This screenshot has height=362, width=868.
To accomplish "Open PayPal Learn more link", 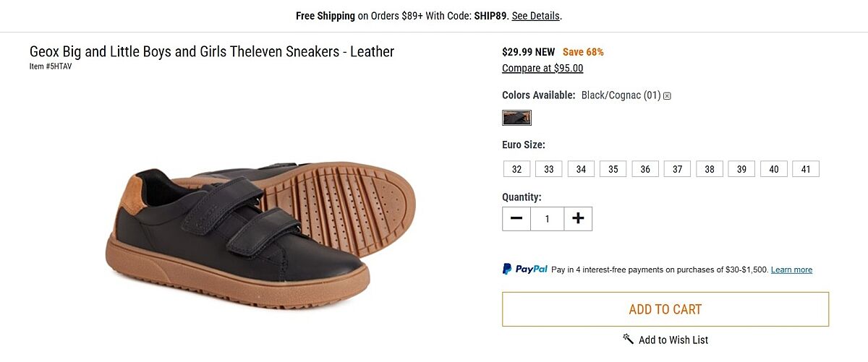I will coord(791,270).
